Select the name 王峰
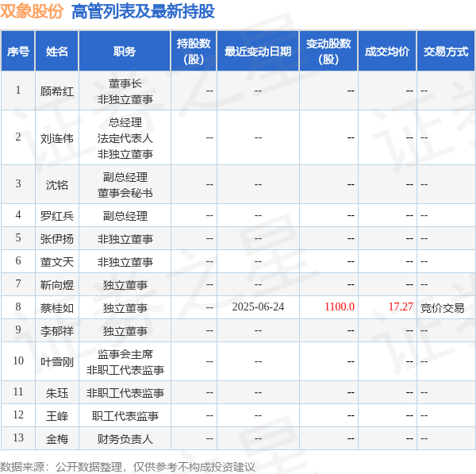The width and height of the screenshot is (476, 474). click(x=57, y=416)
